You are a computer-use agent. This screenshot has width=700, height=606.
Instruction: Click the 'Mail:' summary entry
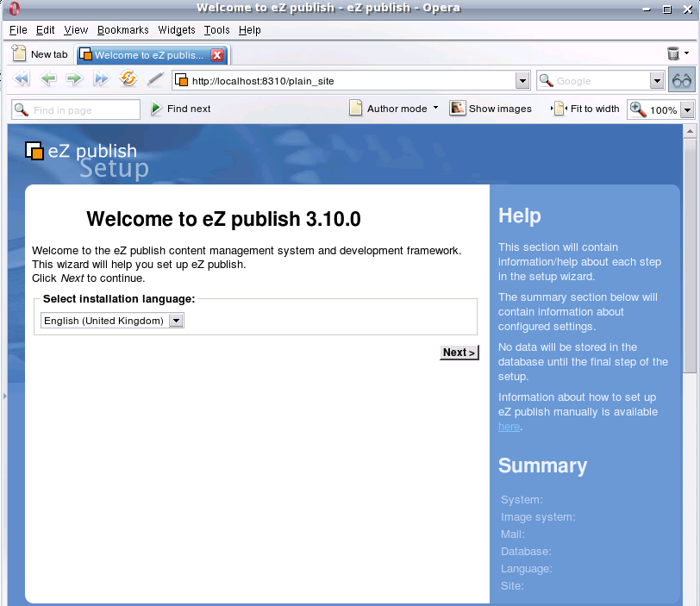[512, 534]
